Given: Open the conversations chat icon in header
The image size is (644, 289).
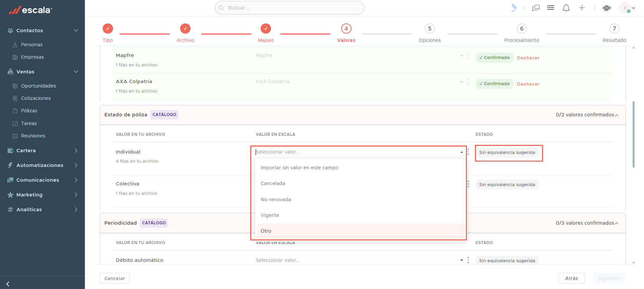Looking at the screenshot, I should point(536,8).
